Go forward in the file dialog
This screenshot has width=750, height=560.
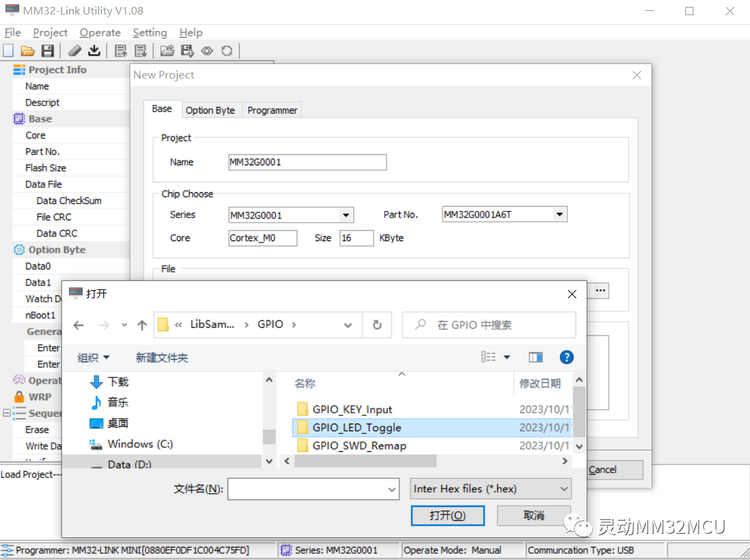pos(104,325)
